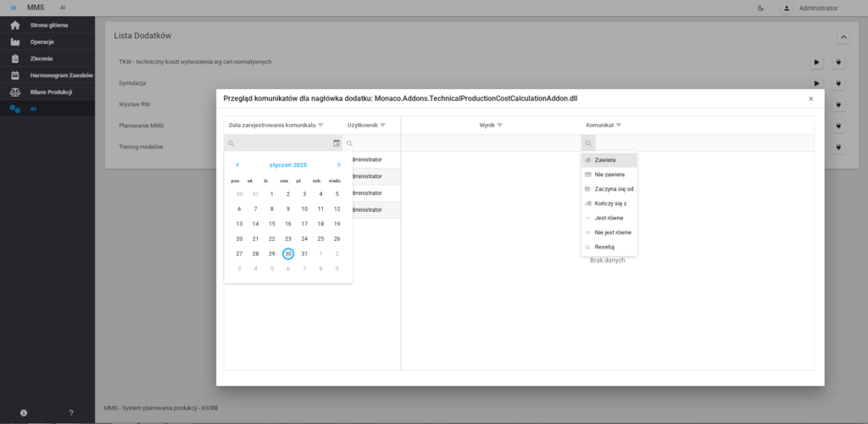This screenshot has height=424, width=868.
Task: Click filter icon beside Data zarejestrowania komunikatu
Action: click(321, 125)
